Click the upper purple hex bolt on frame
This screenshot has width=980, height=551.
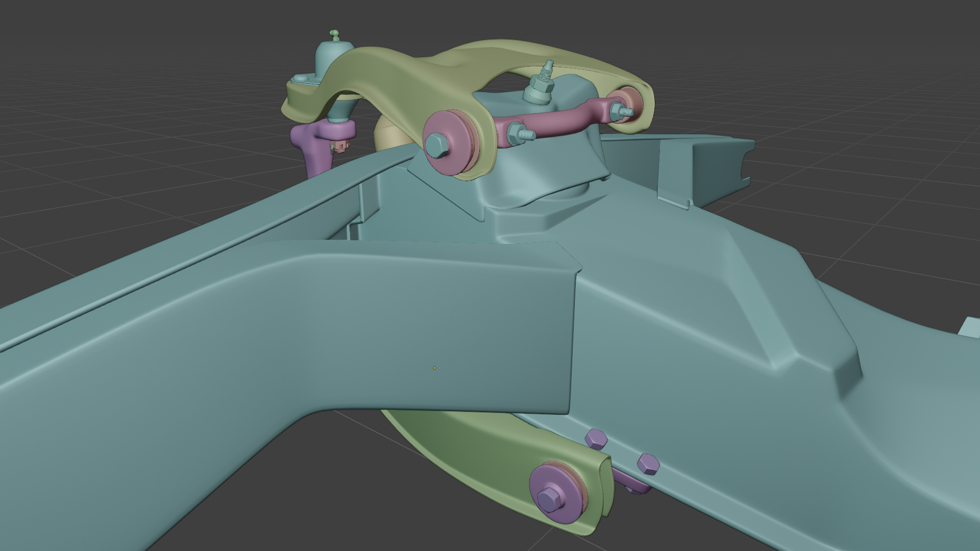pos(596,439)
